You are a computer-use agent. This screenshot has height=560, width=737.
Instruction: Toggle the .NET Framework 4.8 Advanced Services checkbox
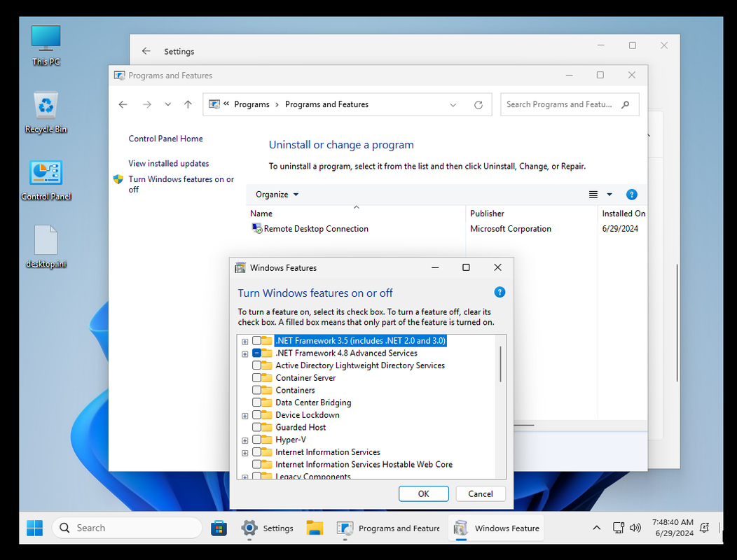tap(256, 353)
